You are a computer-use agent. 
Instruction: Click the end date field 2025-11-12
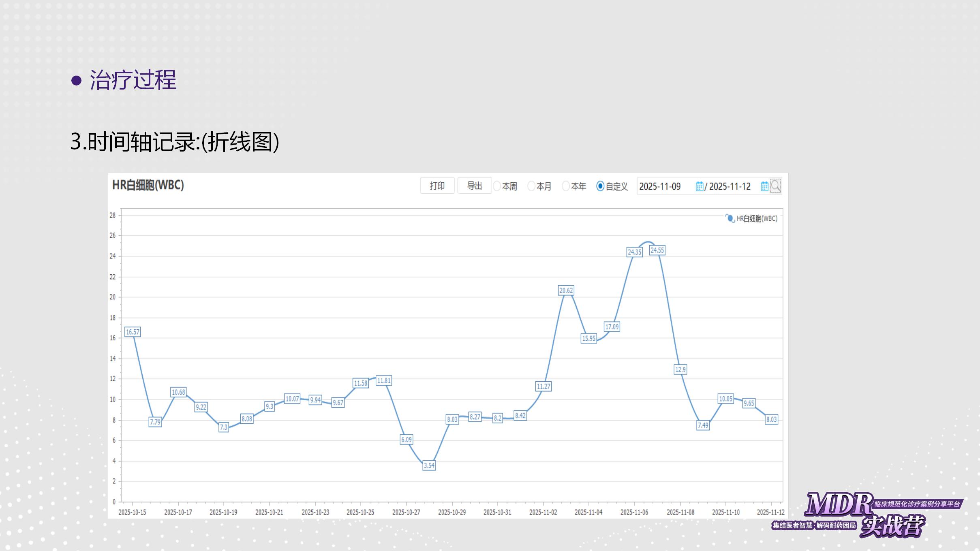(730, 186)
